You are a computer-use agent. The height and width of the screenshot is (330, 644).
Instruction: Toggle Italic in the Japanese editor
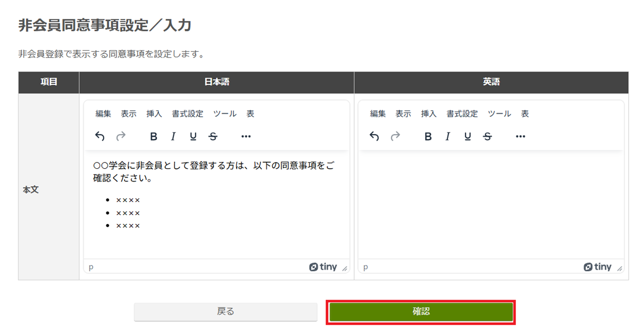(173, 137)
